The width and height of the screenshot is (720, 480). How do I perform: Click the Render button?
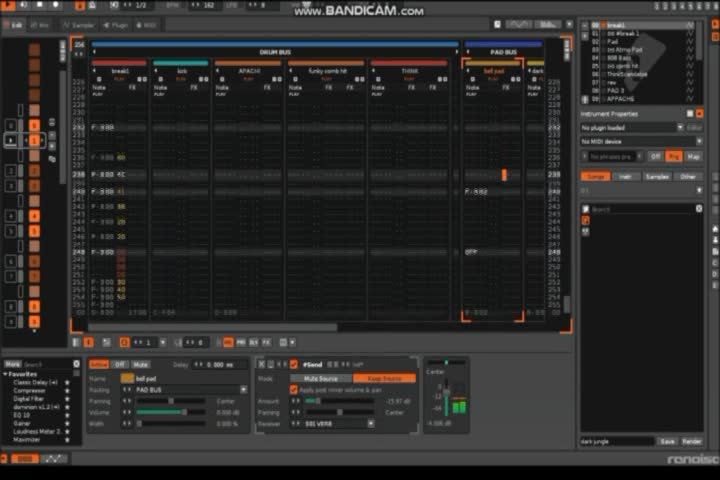click(691, 441)
